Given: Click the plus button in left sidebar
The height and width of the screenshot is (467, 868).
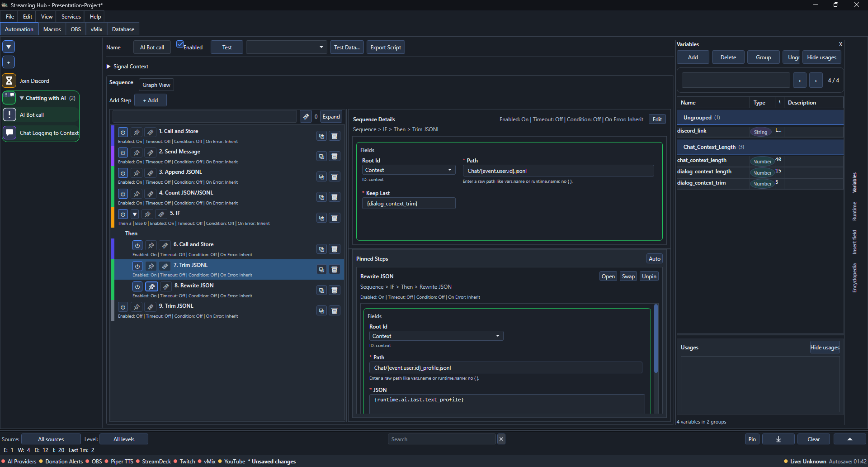Looking at the screenshot, I should [9, 62].
